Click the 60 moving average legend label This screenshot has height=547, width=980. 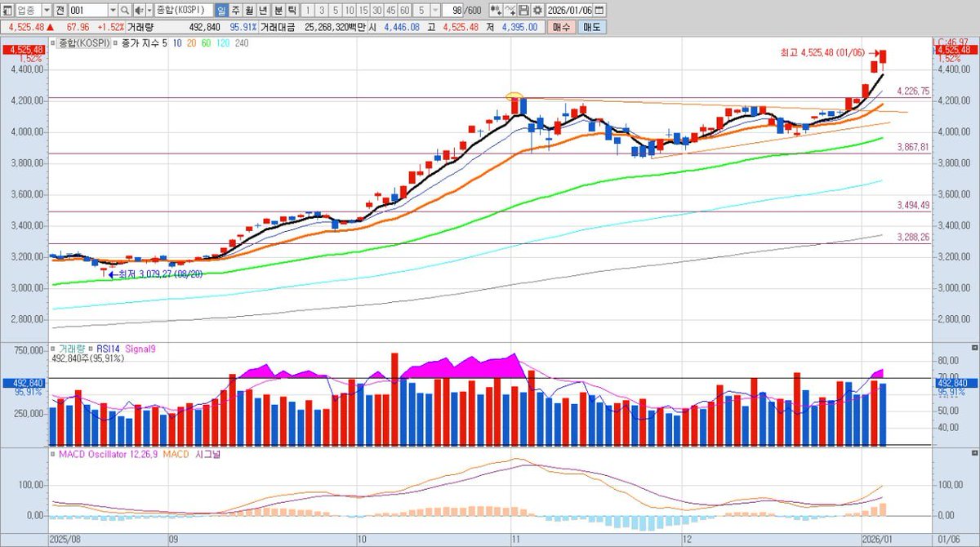point(206,42)
